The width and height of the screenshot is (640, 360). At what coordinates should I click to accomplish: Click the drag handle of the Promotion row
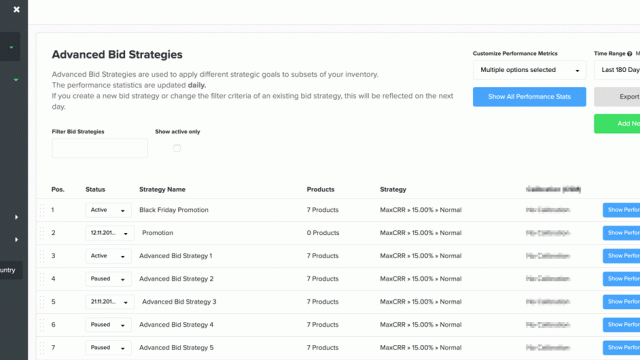tap(42, 233)
